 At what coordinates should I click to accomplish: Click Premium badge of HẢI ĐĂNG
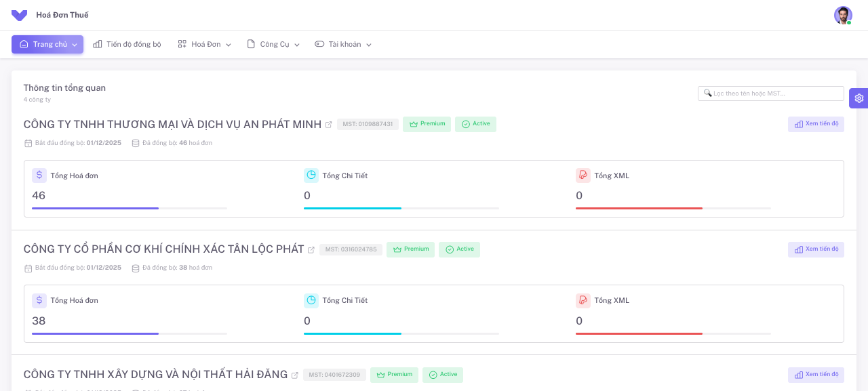(394, 375)
